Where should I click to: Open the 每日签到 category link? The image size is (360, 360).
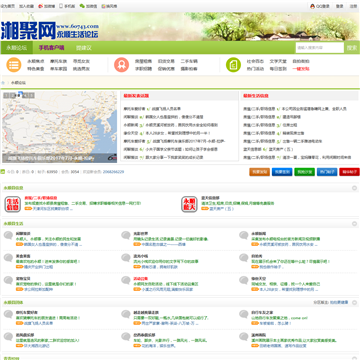coord(278,69)
